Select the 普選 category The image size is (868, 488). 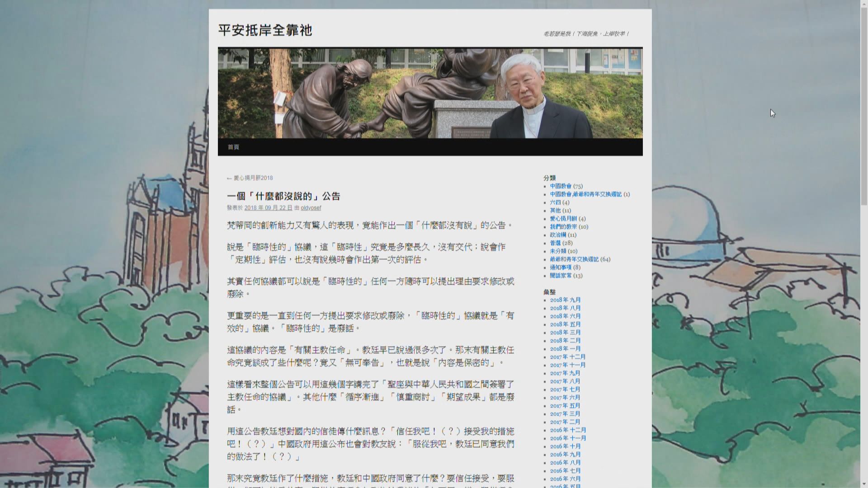[557, 243]
